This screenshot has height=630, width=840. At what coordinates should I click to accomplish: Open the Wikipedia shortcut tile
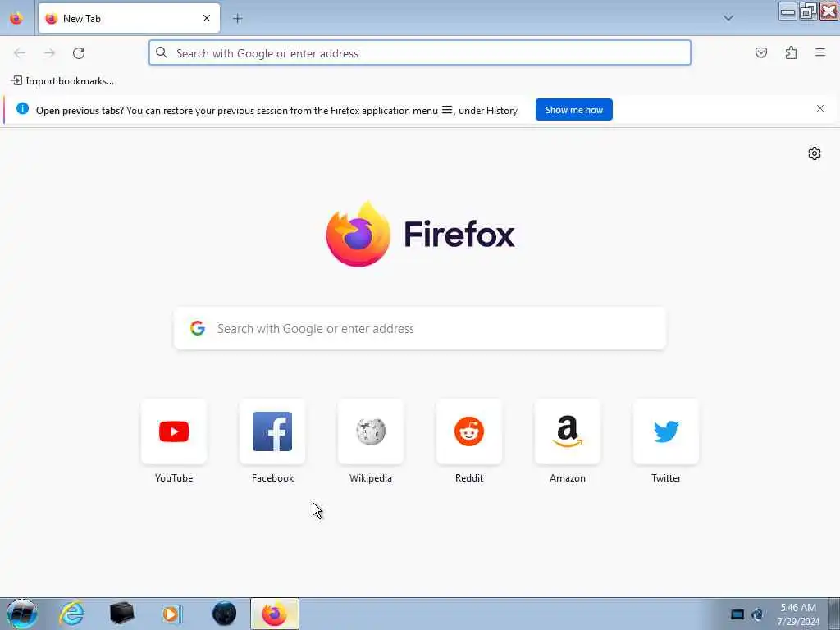(371, 431)
